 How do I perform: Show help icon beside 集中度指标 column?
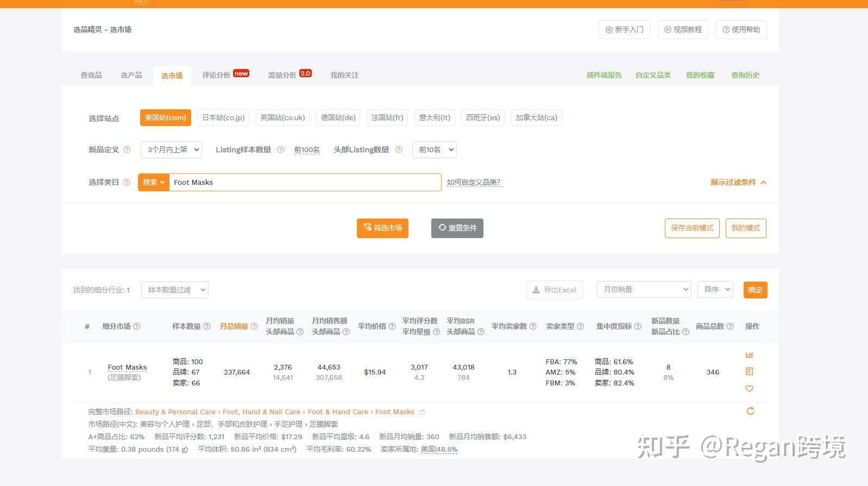638,326
